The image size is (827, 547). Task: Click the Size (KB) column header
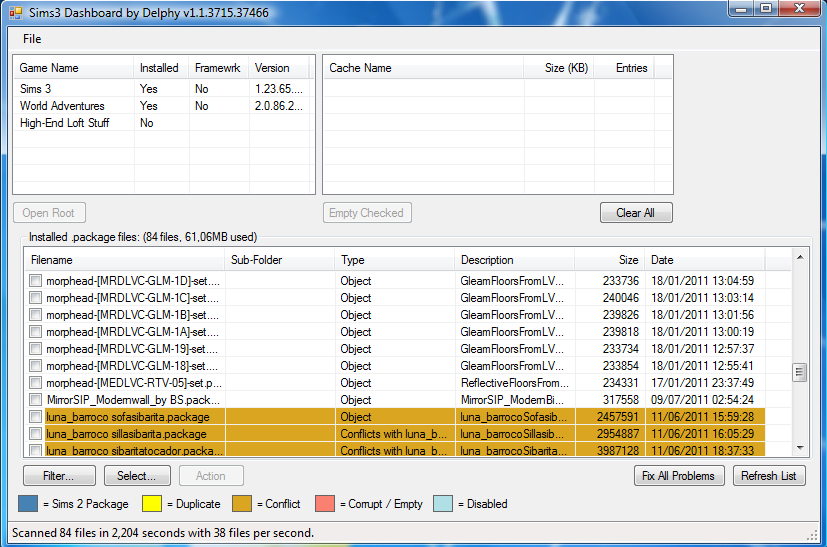(x=559, y=68)
